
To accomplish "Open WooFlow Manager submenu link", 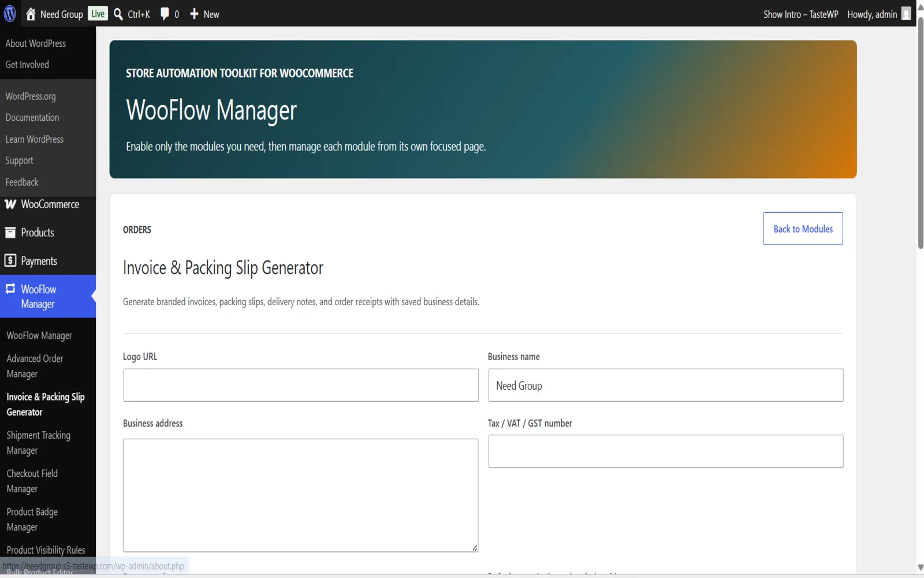I will (39, 336).
